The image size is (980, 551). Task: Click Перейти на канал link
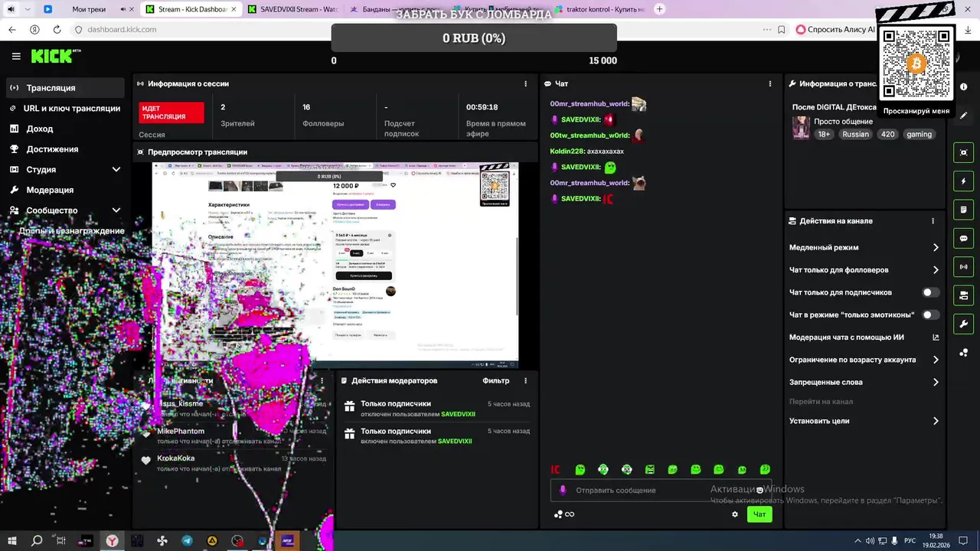(x=821, y=402)
